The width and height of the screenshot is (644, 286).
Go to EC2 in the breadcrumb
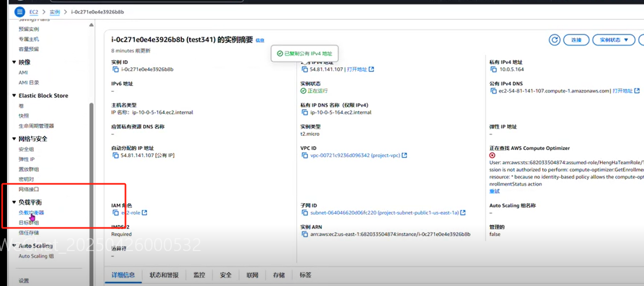pyautogui.click(x=34, y=12)
